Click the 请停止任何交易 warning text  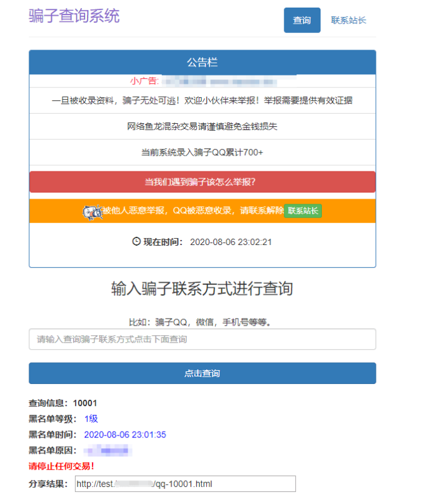(x=62, y=466)
